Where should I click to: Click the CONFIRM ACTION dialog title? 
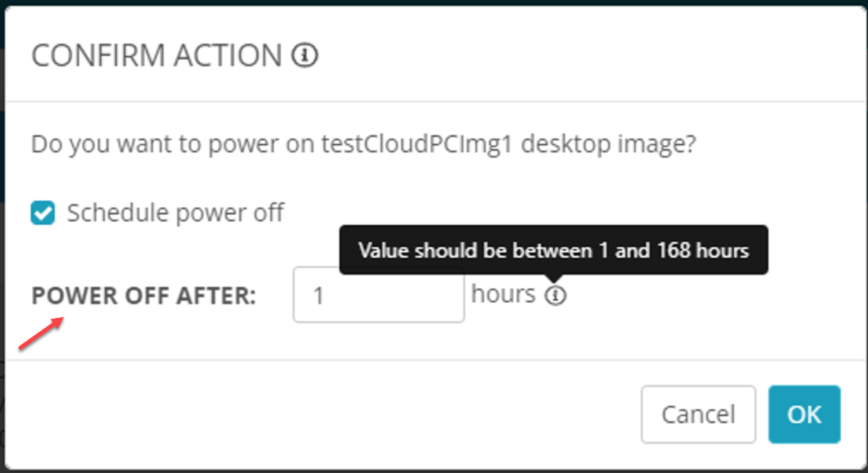coord(156,56)
